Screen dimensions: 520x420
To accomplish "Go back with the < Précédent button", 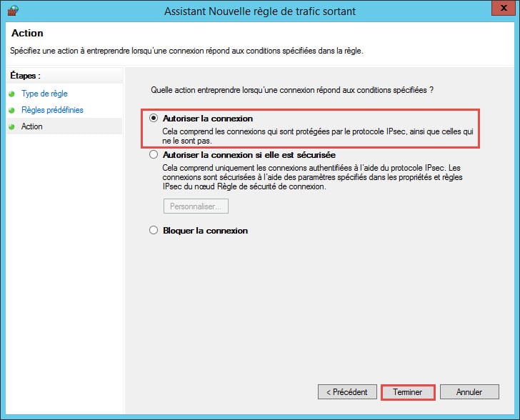I will [346, 392].
